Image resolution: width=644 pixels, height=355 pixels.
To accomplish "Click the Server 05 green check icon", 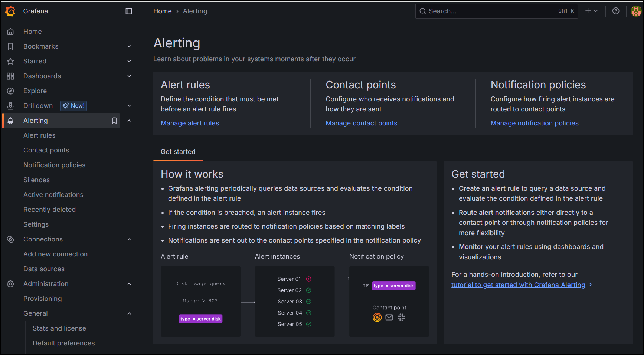I will (308, 324).
